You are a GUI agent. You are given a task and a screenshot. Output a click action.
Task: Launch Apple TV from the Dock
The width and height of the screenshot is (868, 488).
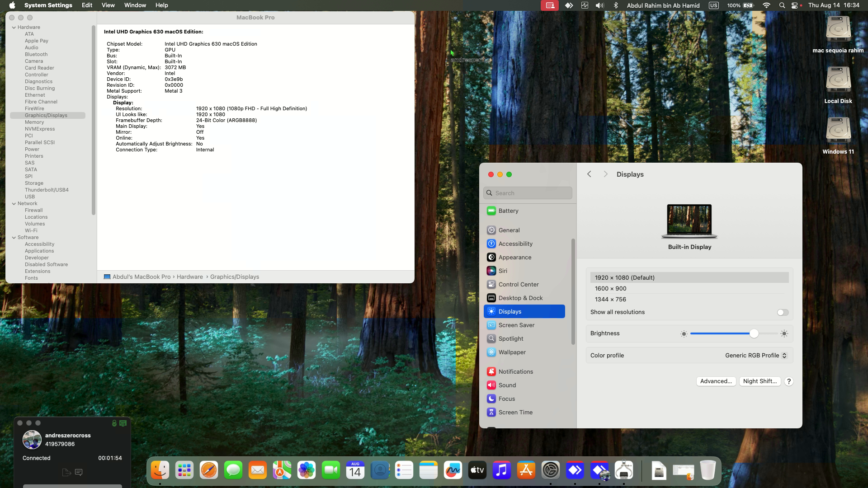477,470
